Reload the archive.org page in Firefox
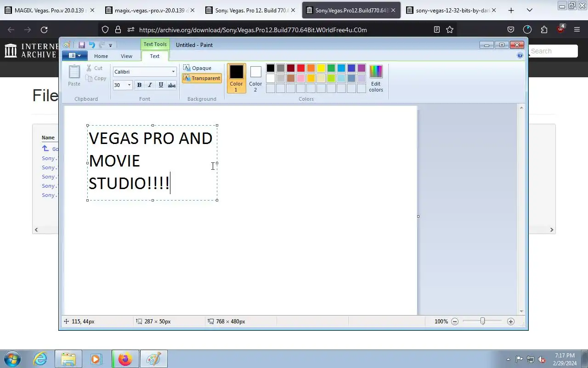Viewport: 588px width, 368px height. point(44,30)
